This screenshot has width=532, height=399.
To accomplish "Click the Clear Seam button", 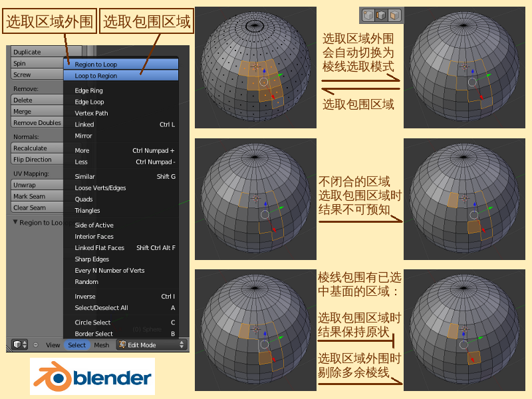I will tap(37, 207).
